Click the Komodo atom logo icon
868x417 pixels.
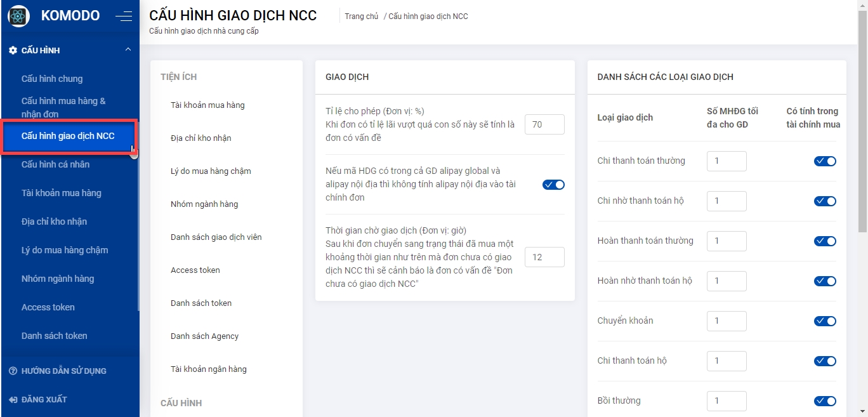tap(18, 16)
